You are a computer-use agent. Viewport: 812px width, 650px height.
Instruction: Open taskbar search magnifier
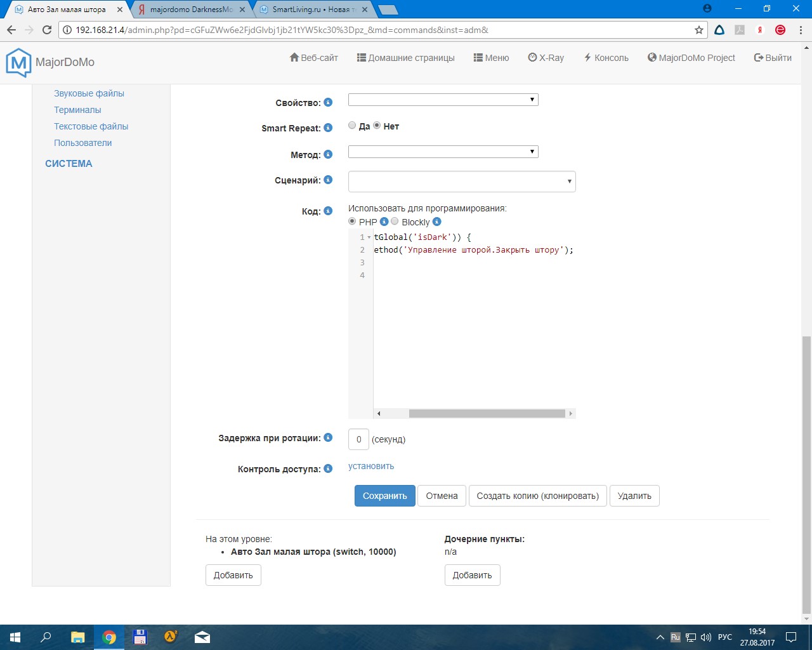click(x=46, y=637)
